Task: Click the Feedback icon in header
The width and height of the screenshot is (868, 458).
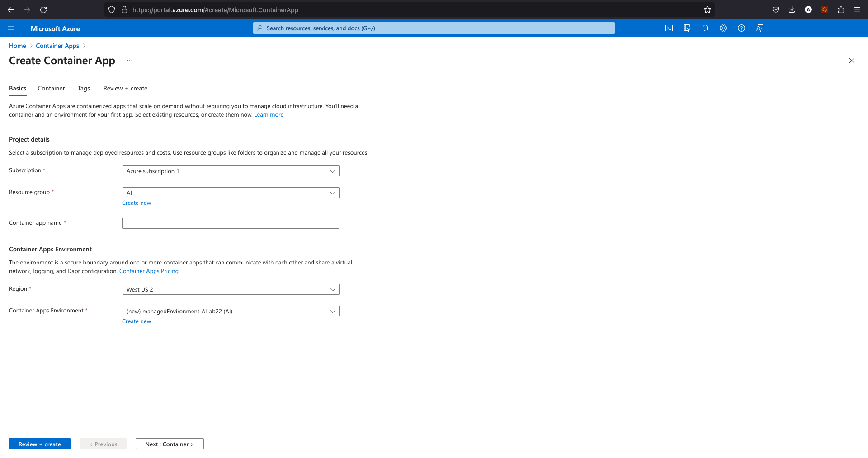Action: (759, 28)
